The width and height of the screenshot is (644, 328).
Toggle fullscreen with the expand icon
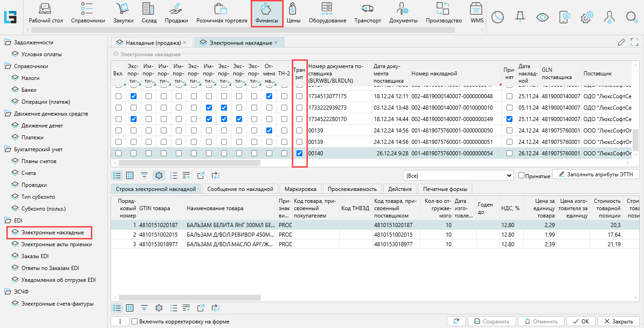[x=634, y=42]
